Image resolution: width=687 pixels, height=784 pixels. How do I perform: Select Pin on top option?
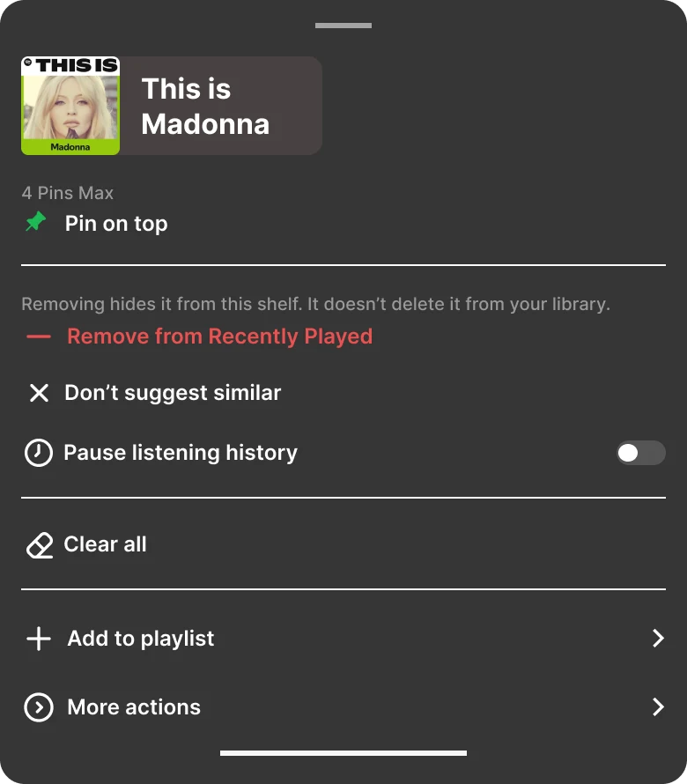[116, 224]
